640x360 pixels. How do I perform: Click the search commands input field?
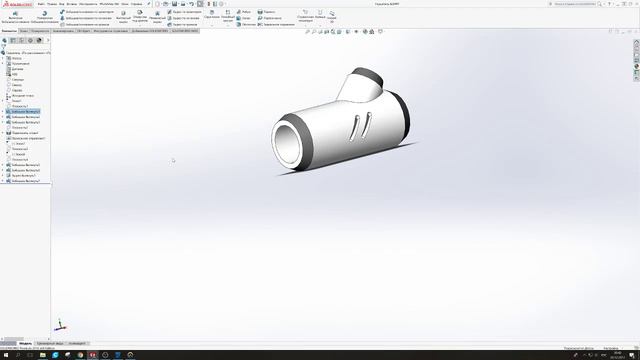(x=575, y=4)
